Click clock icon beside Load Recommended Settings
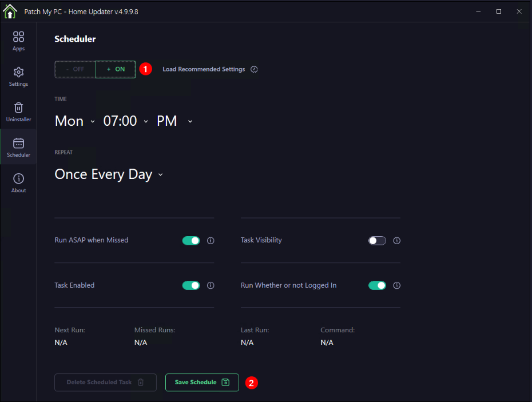 pos(254,69)
